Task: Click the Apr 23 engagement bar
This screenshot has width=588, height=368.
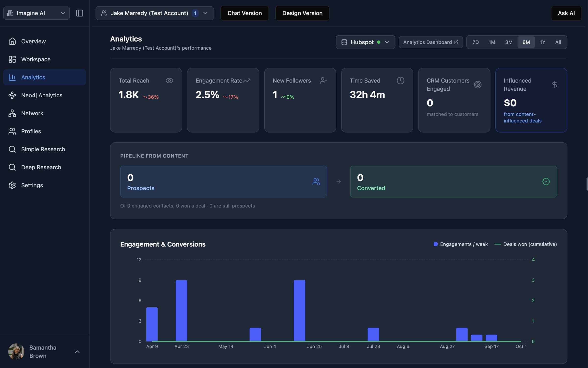Action: 181,311
